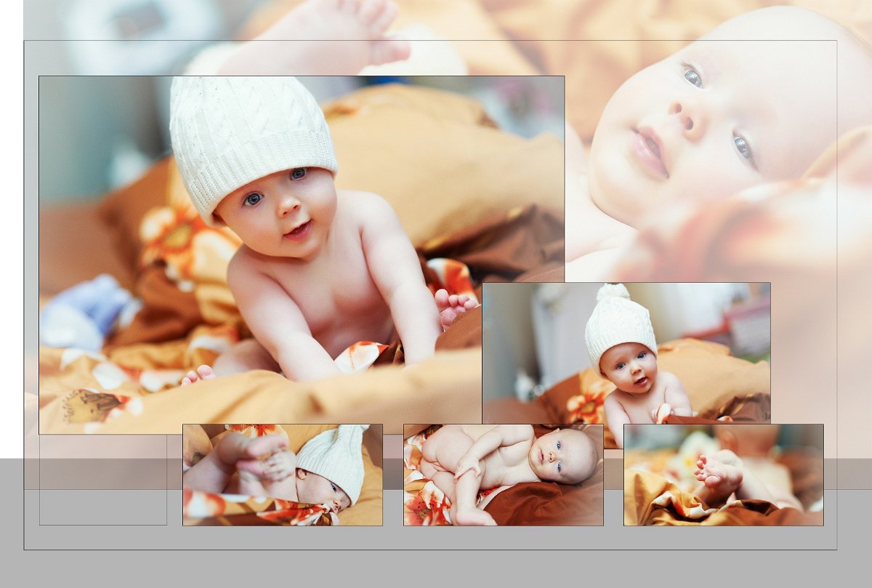Click the lips of the faded background portrait
Viewport: 872px width, 588px height.
click(650, 151)
